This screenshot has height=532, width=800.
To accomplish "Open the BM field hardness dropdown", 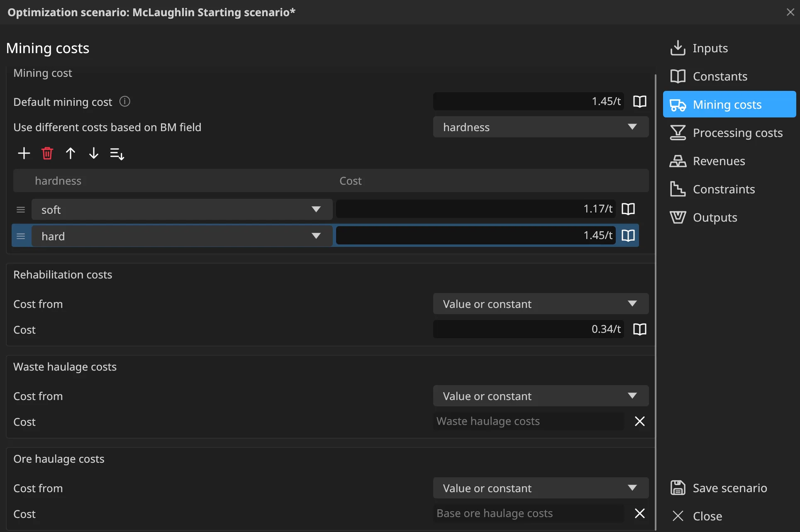I will (x=541, y=127).
